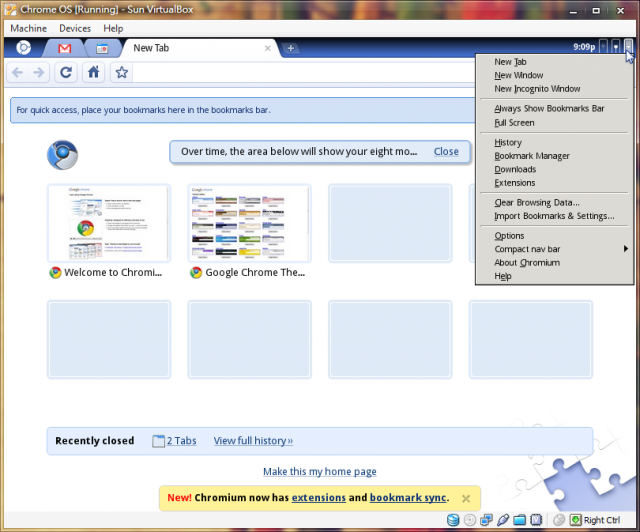The height and width of the screenshot is (532, 640).
Task: Close the 'Over time' tip message
Action: click(446, 151)
